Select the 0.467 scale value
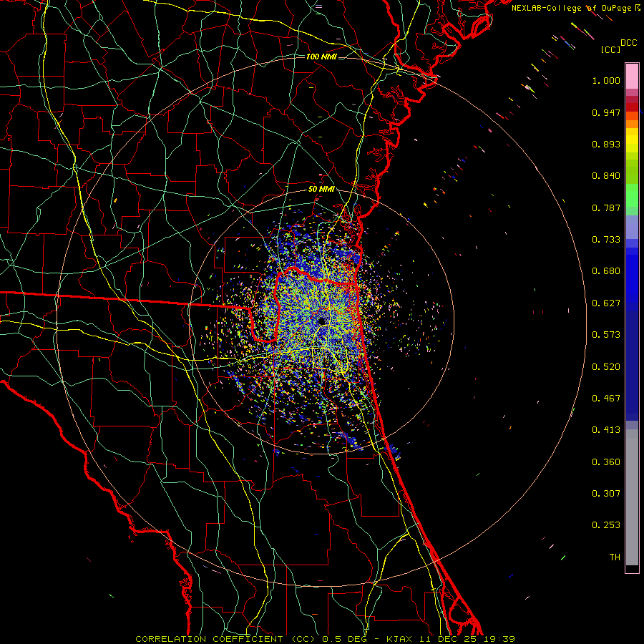 coord(606,399)
